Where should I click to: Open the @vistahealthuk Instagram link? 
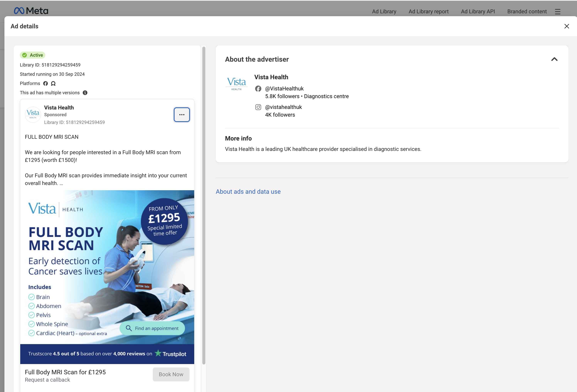pyautogui.click(x=283, y=107)
